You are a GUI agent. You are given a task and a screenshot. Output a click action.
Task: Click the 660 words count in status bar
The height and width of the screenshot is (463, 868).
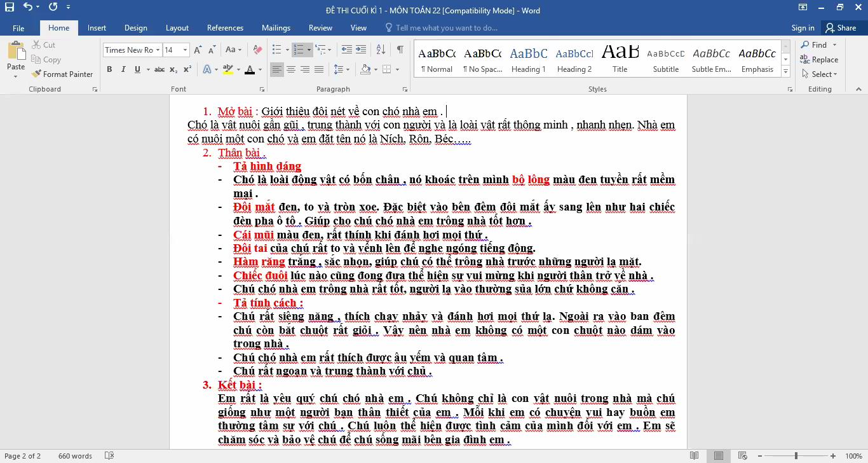tap(75, 456)
